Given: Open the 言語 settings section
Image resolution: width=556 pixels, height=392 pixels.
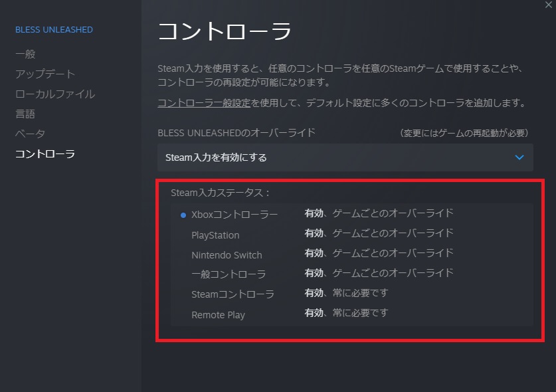Looking at the screenshot, I should coord(25,114).
